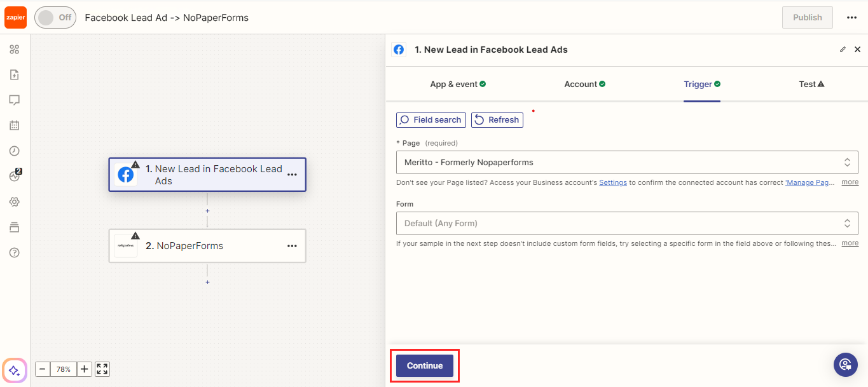This screenshot has width=868, height=387.
Task: Click the Refresh button
Action: [497, 120]
